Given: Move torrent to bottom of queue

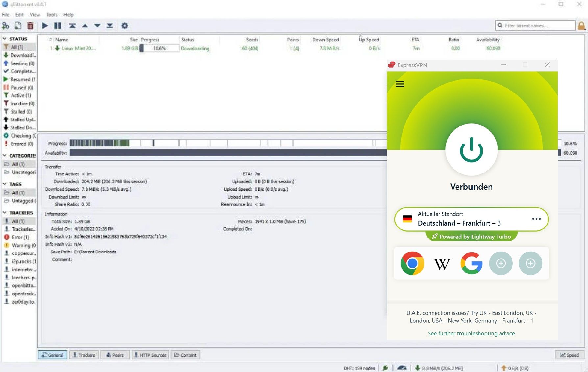Looking at the screenshot, I should (x=110, y=26).
